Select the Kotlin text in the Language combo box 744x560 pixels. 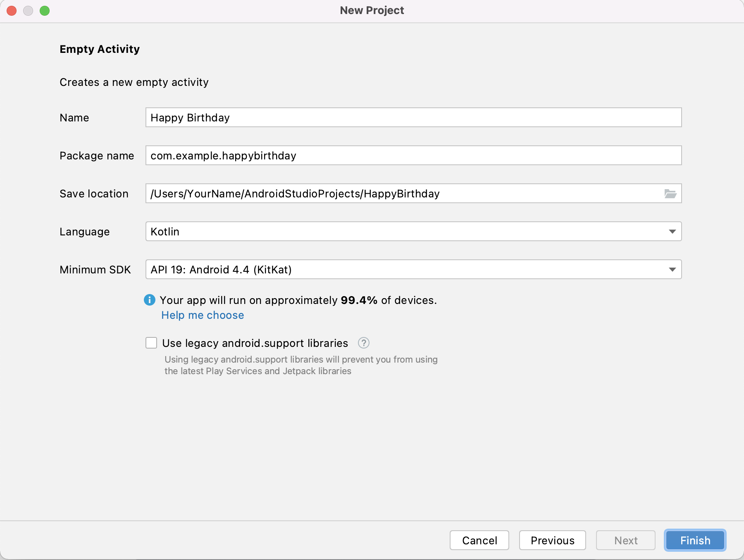tap(165, 232)
